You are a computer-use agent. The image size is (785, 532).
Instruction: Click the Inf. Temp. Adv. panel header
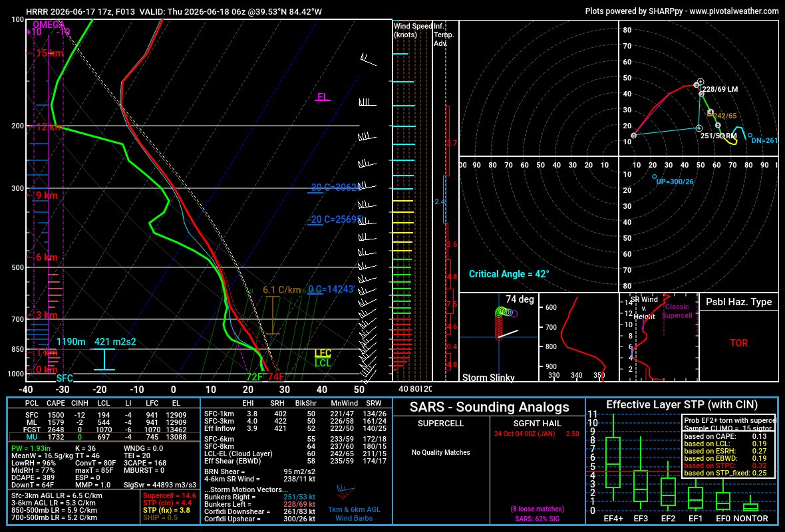coord(444,35)
